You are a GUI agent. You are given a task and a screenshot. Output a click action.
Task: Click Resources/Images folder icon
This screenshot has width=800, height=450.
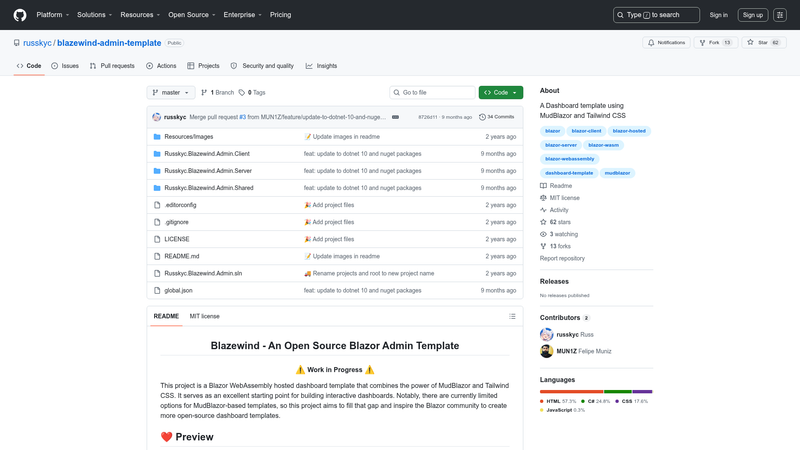157,137
